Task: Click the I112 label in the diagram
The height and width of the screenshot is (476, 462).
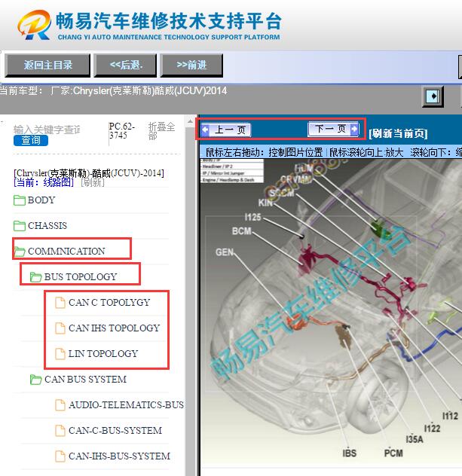Action: (x=450, y=416)
